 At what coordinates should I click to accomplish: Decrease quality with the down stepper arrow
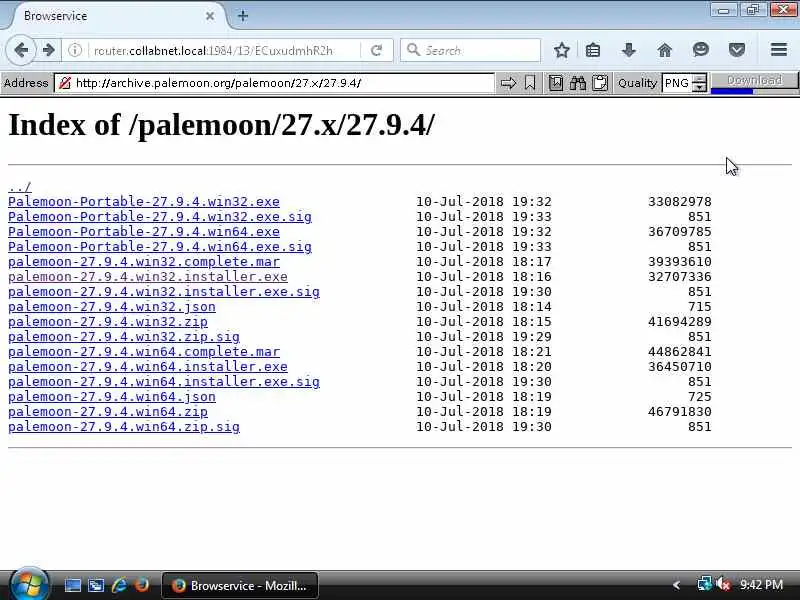tap(700, 87)
